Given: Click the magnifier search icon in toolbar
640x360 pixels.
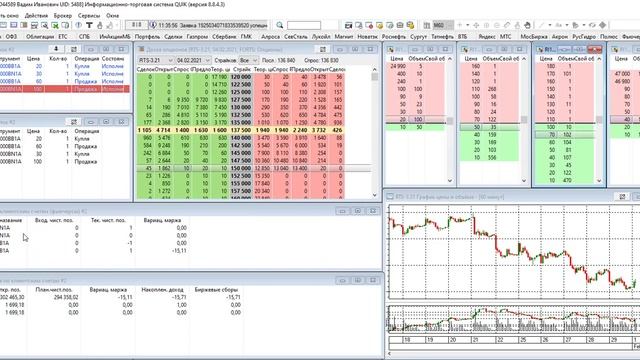Looking at the screenshot, I should tap(280, 25).
